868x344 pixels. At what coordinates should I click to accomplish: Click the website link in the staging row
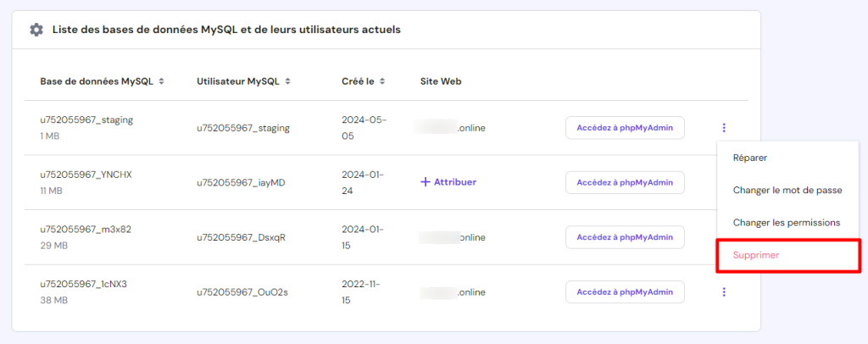click(453, 128)
